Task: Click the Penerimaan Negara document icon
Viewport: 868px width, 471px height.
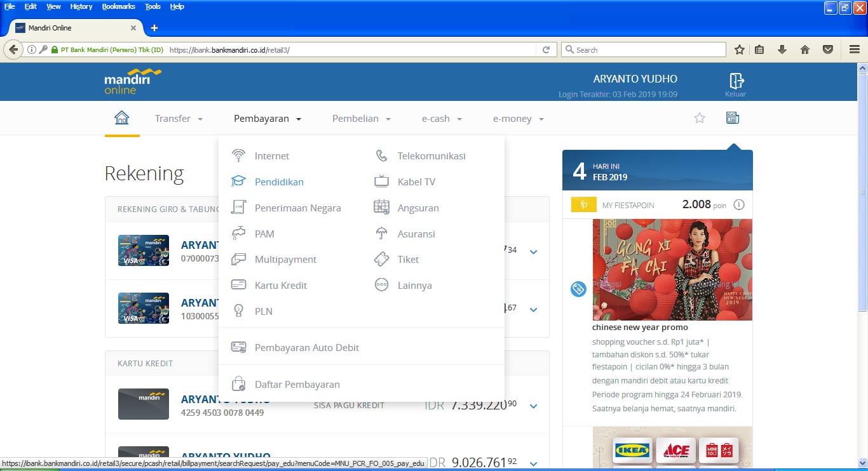Action: (238, 208)
